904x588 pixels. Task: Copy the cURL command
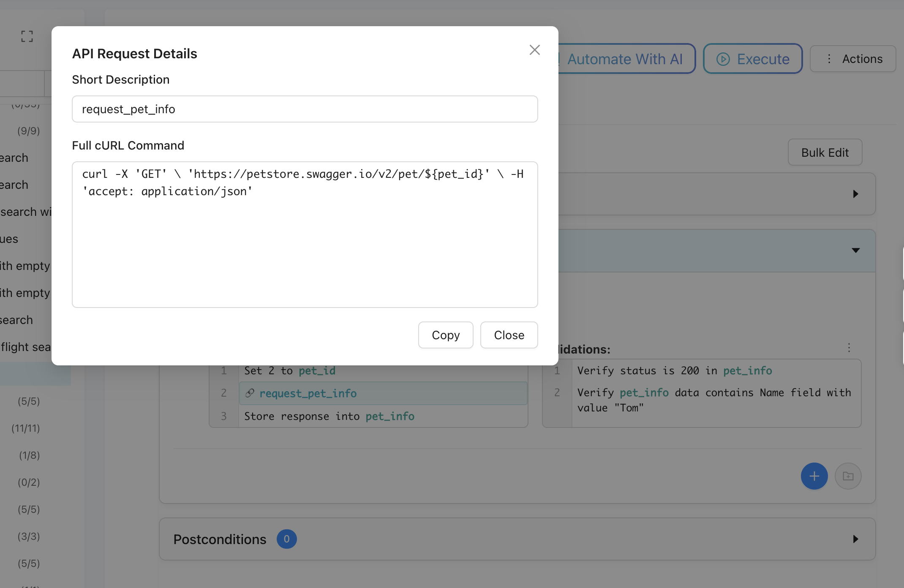coord(445,335)
